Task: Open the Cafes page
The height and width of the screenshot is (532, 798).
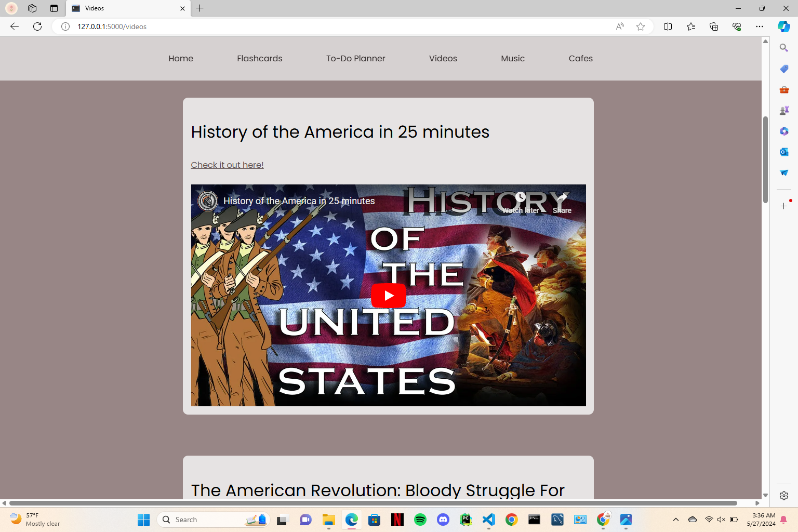Action: (581, 59)
